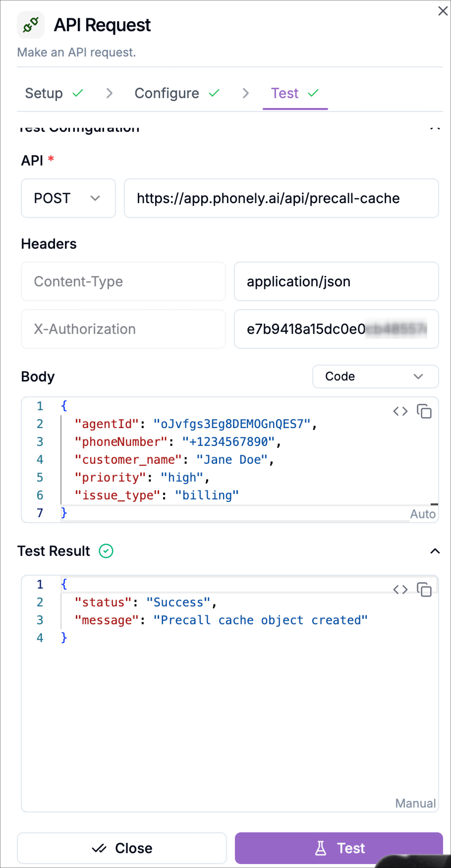This screenshot has width=451, height=868.
Task: Click the double-check icon on the Close button
Action: click(x=98, y=848)
